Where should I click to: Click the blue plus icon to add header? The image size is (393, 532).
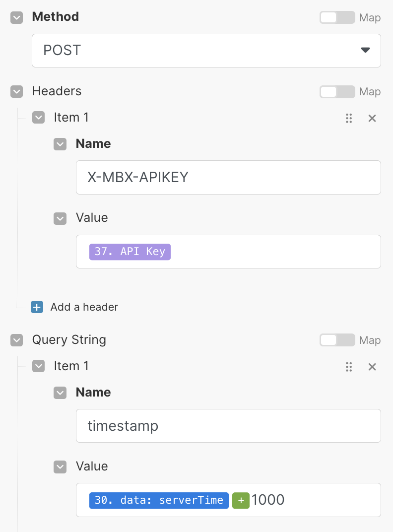[37, 307]
